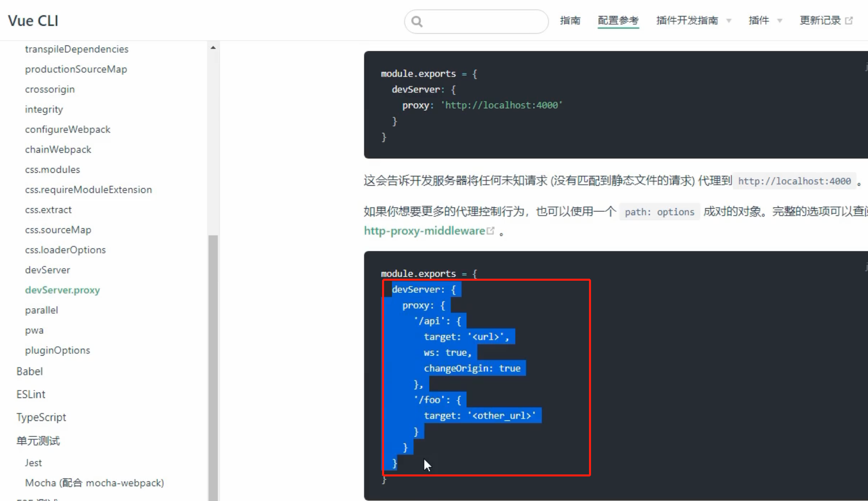
Task: Open the 指南 nav item
Action: pyautogui.click(x=570, y=21)
